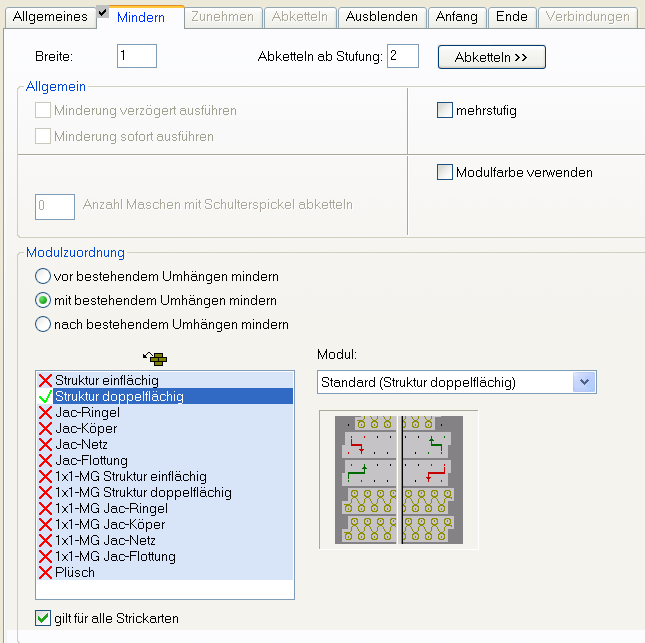Select Jac-Flottung in the list
645x643 pixels.
91,460
